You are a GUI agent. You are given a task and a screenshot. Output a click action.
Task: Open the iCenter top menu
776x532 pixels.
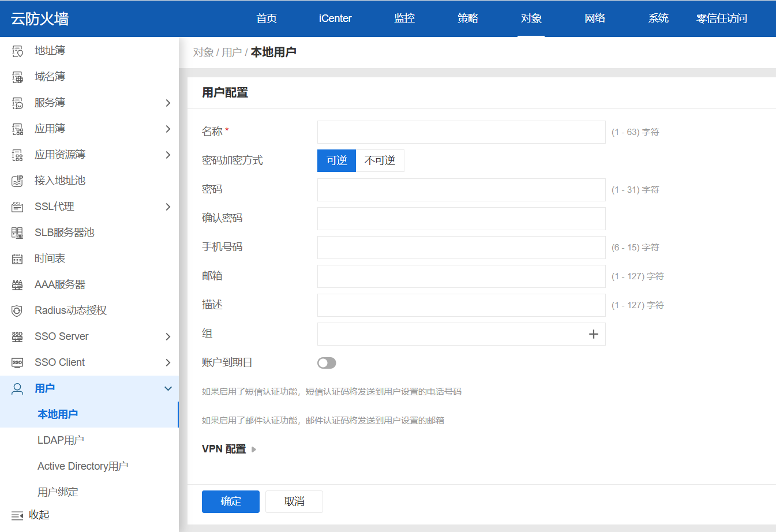click(335, 18)
